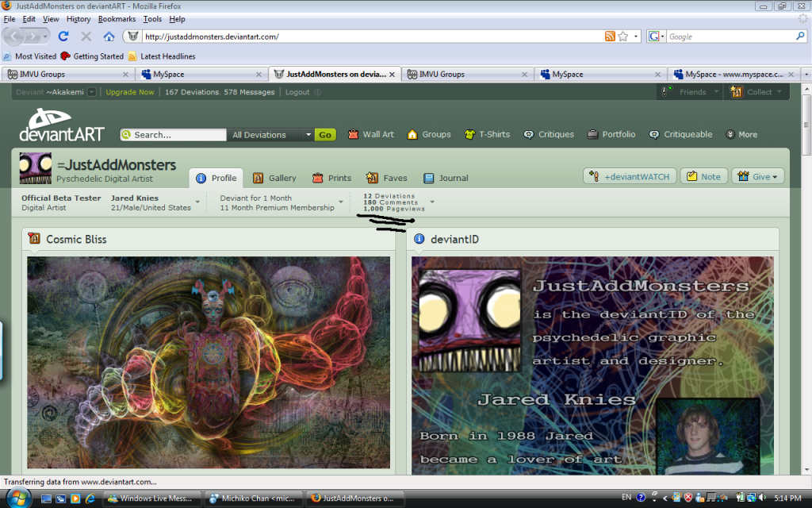Open Internet Explorer from quick launch

click(90, 498)
